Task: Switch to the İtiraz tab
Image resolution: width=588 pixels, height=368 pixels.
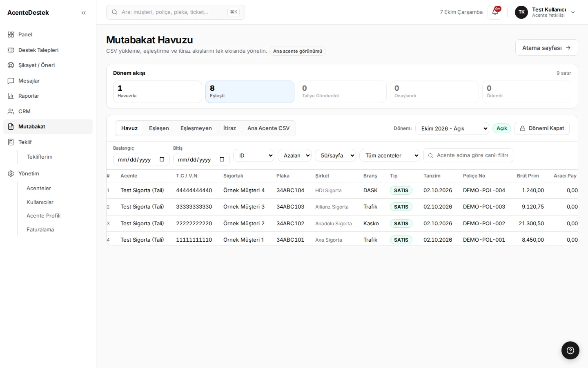Action: coord(229,128)
